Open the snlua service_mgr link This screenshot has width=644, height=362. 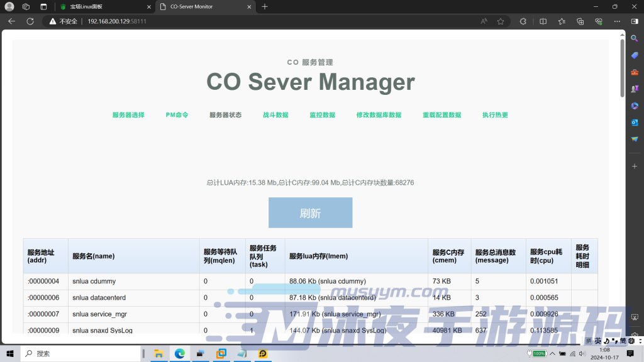click(x=98, y=314)
